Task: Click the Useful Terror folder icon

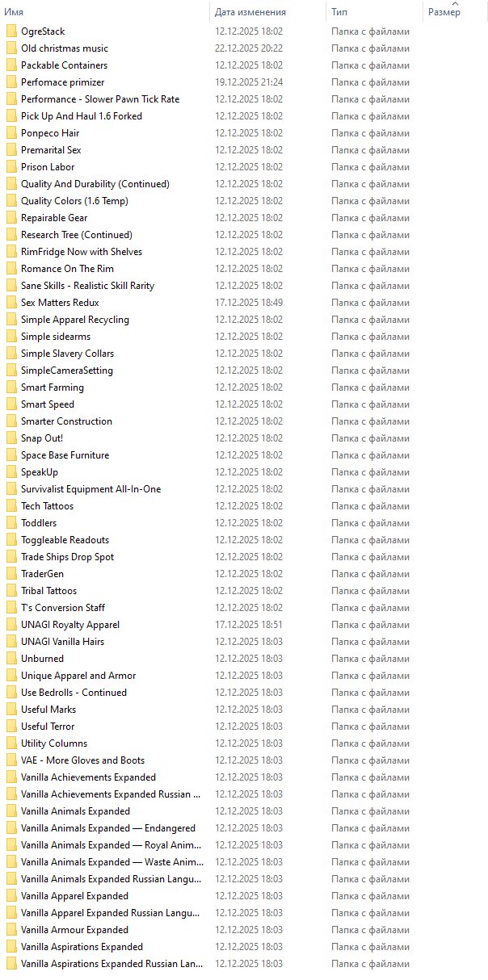Action: click(11, 727)
